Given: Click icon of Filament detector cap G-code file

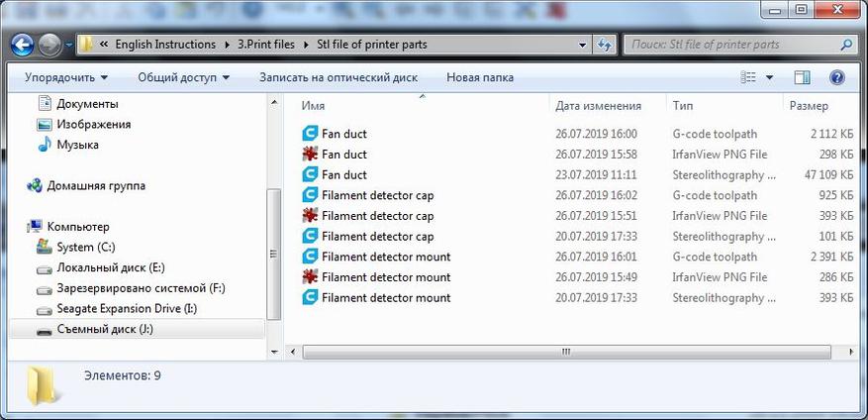Looking at the screenshot, I should pos(310,195).
